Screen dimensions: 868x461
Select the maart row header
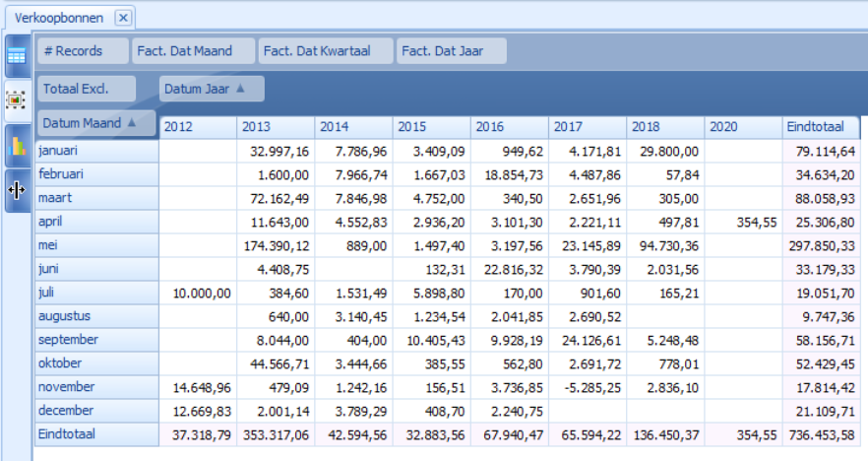[x=96, y=198]
